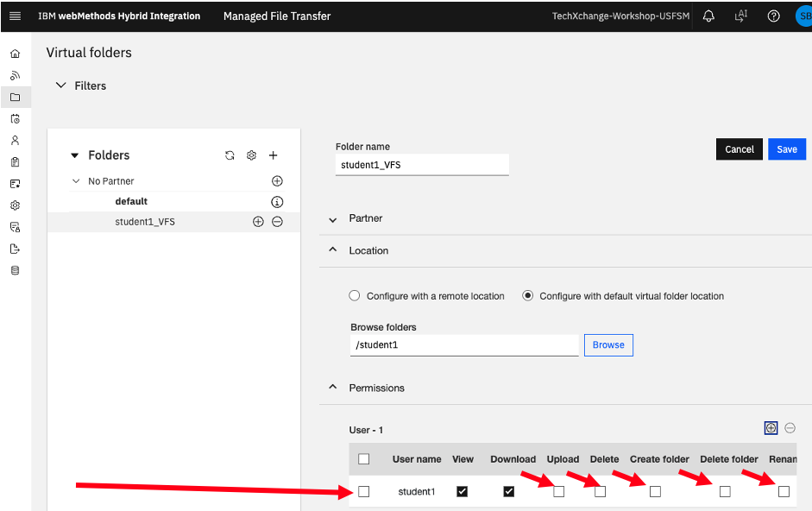This screenshot has height=511, width=812.
Task: Cancel the folder changes
Action: click(x=739, y=149)
